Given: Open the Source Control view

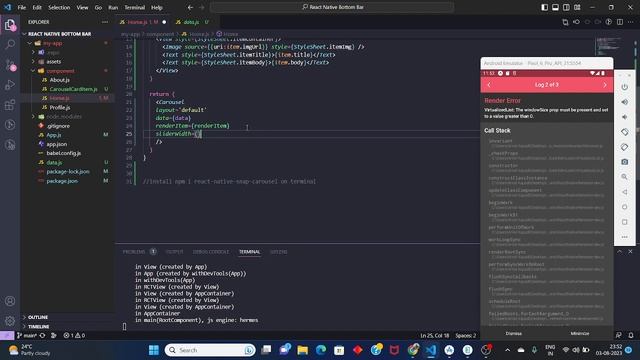Looking at the screenshot, I should (10, 64).
